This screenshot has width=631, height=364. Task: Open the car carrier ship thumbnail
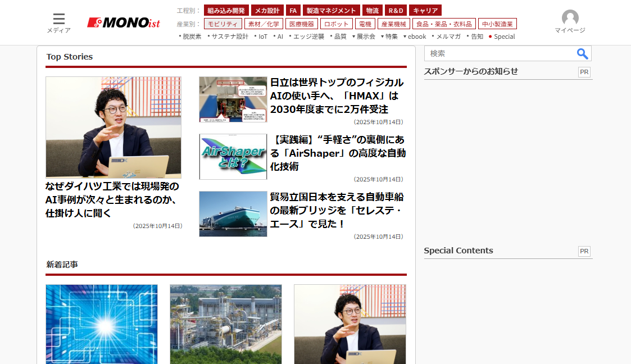click(x=233, y=214)
